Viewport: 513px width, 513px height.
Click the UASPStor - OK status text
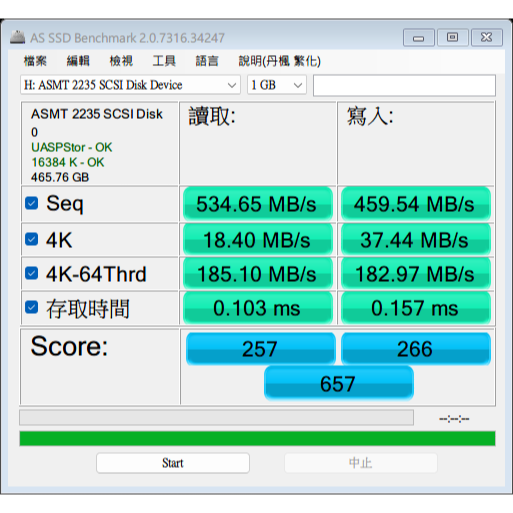point(71,147)
